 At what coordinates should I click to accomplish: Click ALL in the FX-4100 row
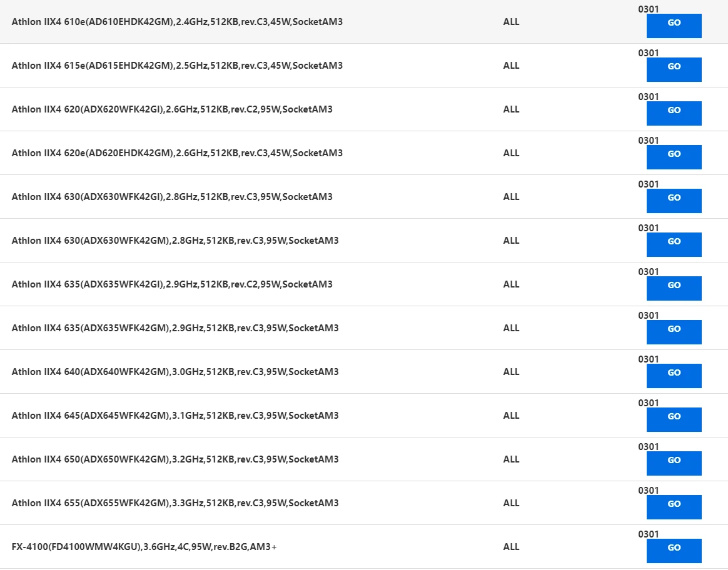[511, 547]
